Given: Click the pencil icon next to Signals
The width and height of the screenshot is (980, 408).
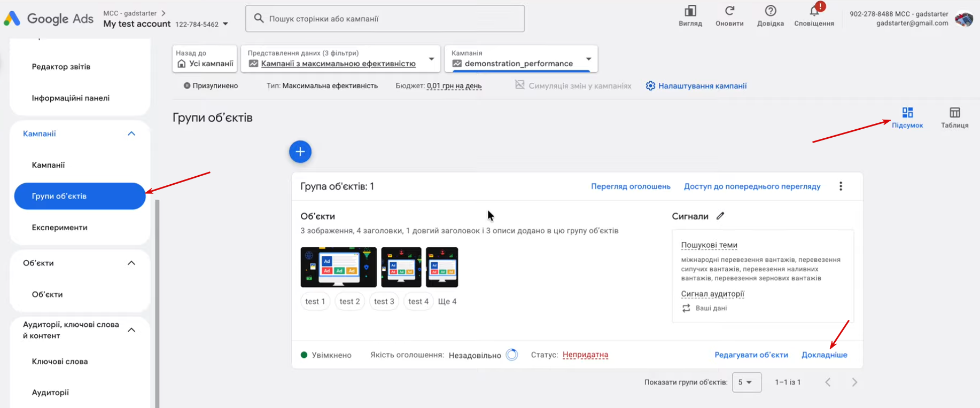Looking at the screenshot, I should pos(720,216).
